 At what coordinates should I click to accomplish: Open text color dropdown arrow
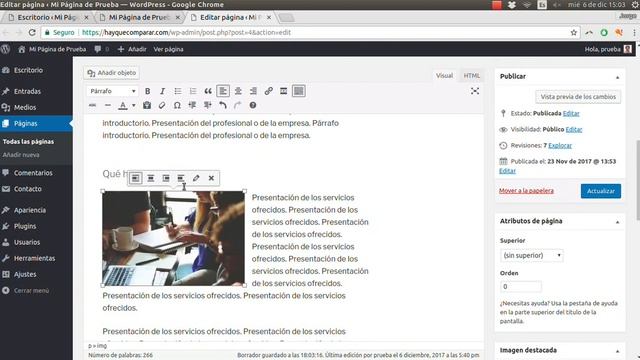tap(133, 105)
